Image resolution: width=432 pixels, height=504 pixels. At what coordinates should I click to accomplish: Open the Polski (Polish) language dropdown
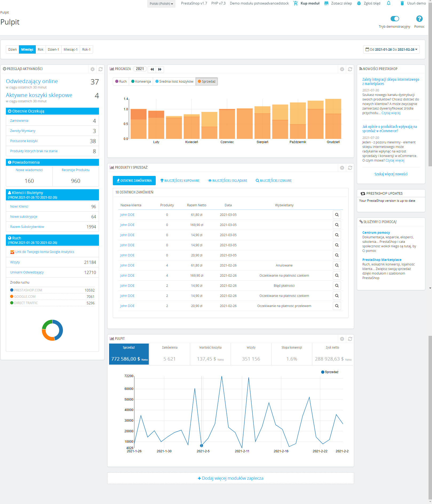161,4
